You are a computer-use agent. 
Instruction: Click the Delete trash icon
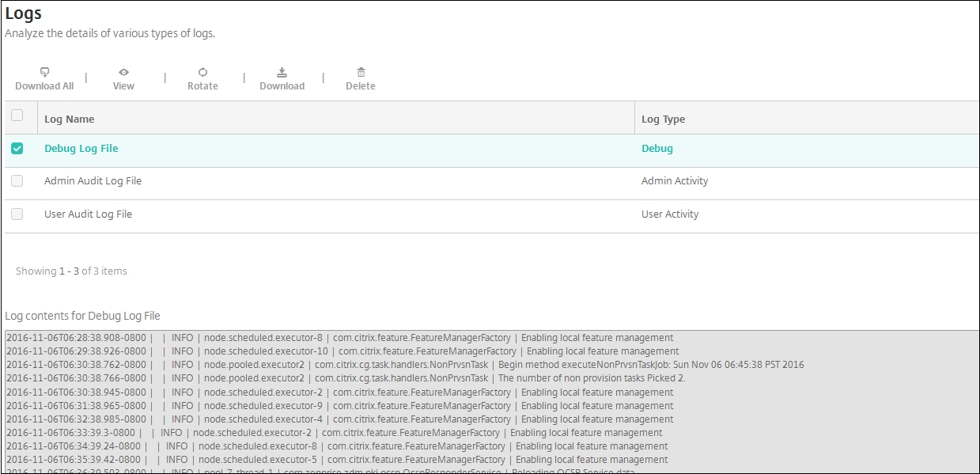pyautogui.click(x=361, y=72)
